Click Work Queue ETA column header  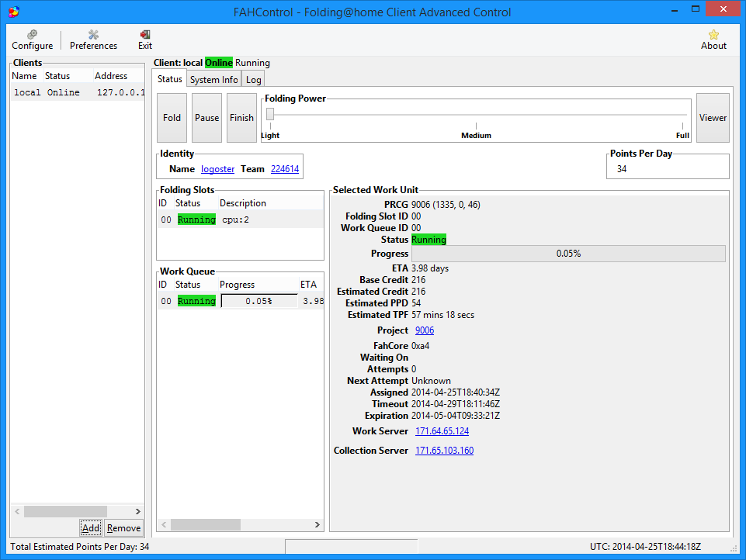pos(311,285)
